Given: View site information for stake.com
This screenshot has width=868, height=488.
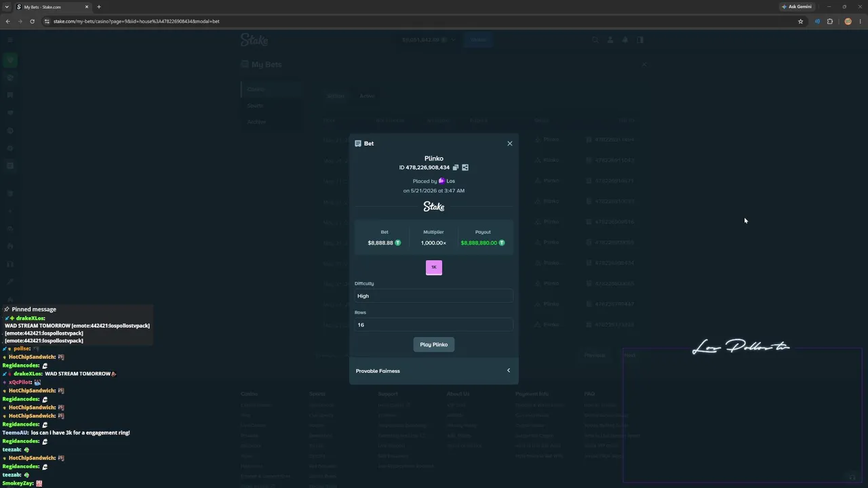Looking at the screenshot, I should (x=47, y=21).
